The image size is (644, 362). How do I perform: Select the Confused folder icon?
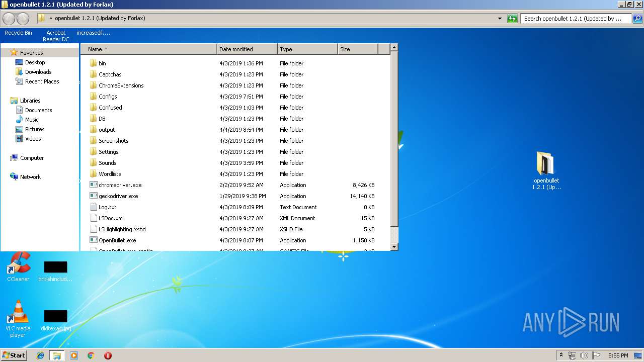tap(93, 108)
